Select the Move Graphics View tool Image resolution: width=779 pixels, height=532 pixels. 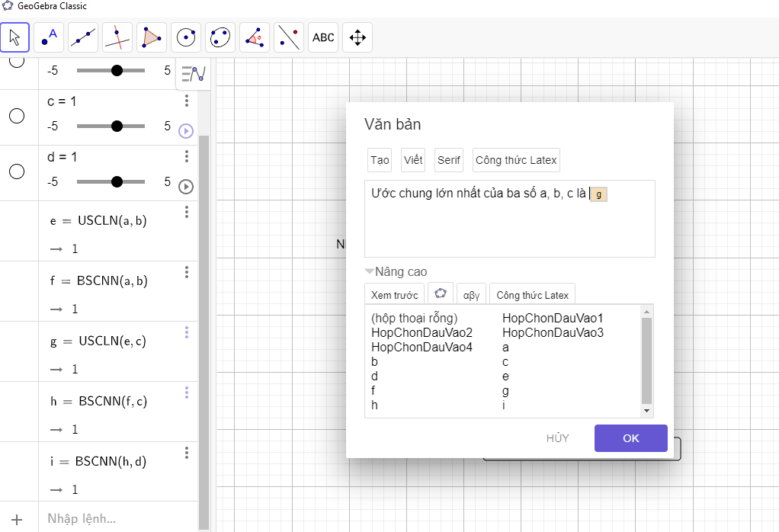pyautogui.click(x=357, y=37)
